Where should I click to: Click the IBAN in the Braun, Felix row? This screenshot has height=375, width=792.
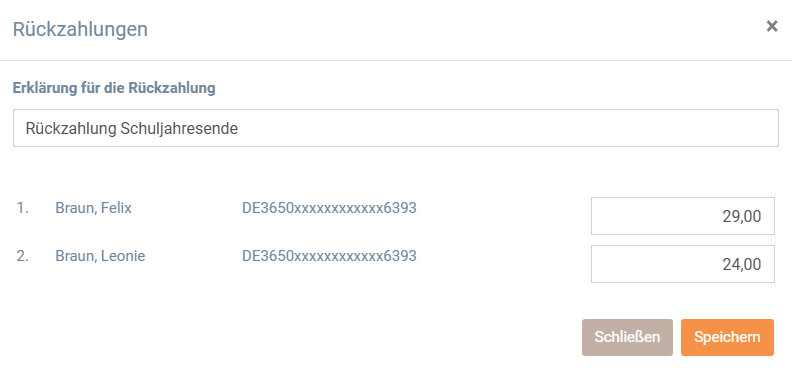pyautogui.click(x=329, y=208)
